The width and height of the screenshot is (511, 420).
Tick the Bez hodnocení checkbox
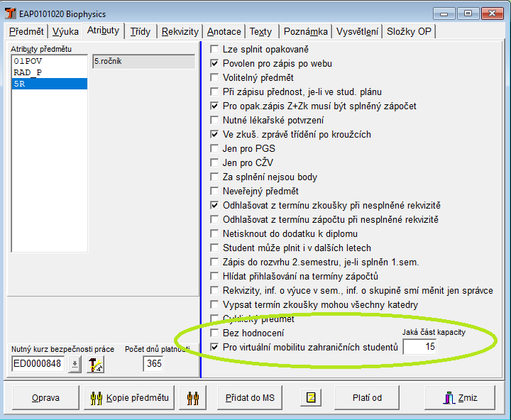(x=216, y=333)
